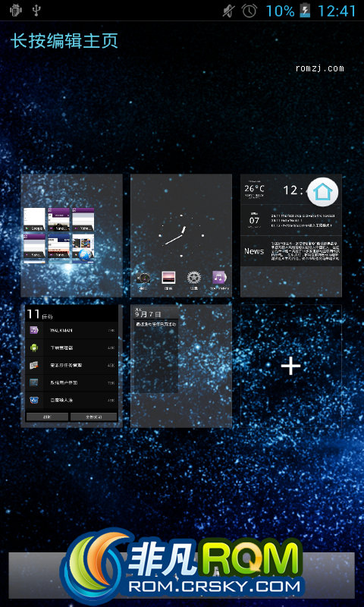Select the analog clock home page thumbnail

[181, 235]
